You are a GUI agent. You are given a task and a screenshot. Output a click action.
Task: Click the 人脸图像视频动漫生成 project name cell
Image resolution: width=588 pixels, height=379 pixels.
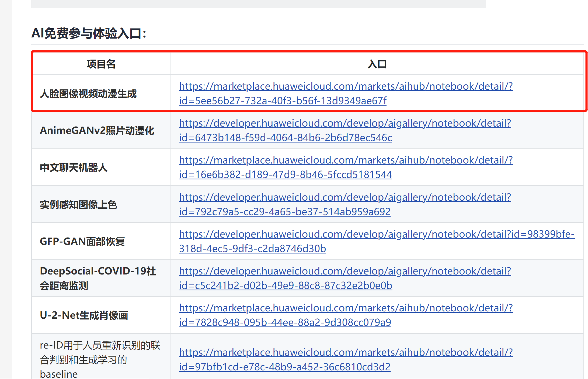[x=88, y=94]
